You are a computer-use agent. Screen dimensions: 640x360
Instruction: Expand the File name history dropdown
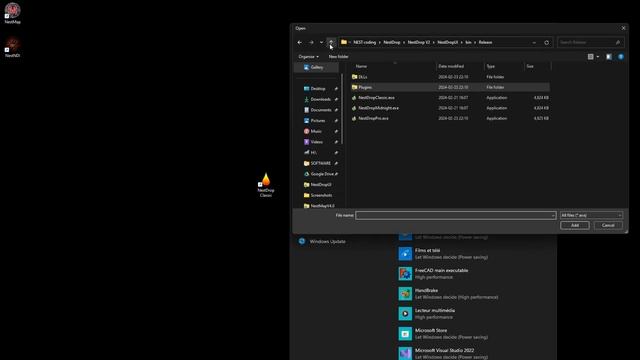[x=553, y=215]
